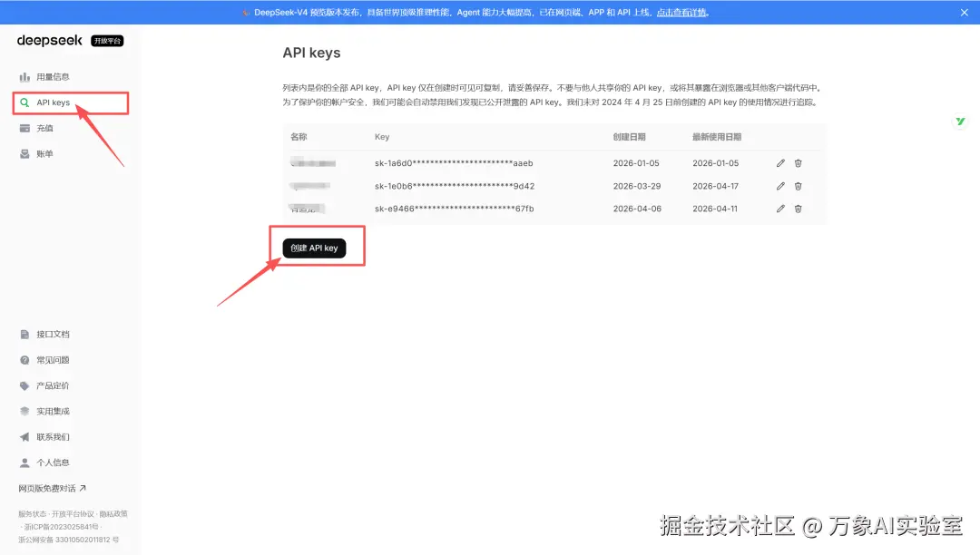
Task: Edit the sk-1a6d0 key name
Action: coord(780,163)
